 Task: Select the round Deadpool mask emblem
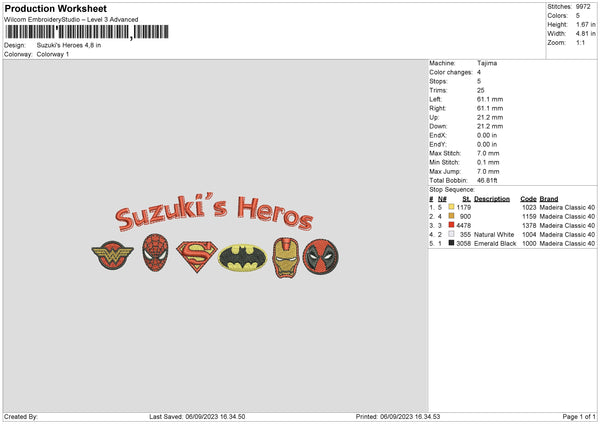(321, 257)
